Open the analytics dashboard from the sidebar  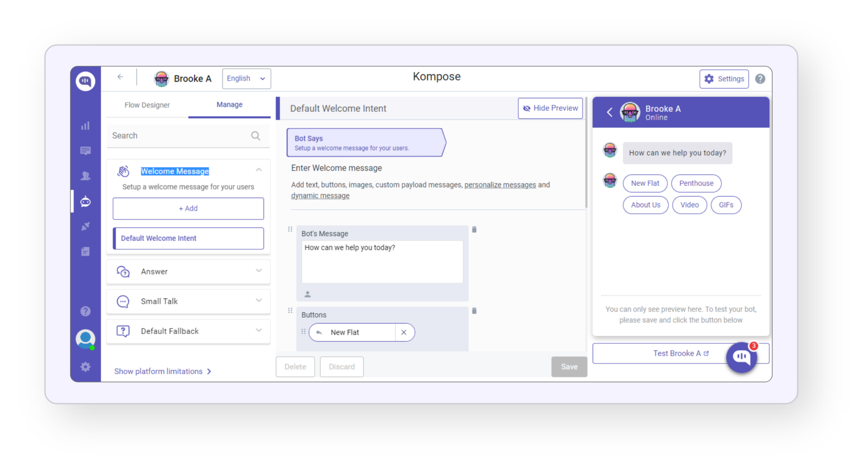85,125
